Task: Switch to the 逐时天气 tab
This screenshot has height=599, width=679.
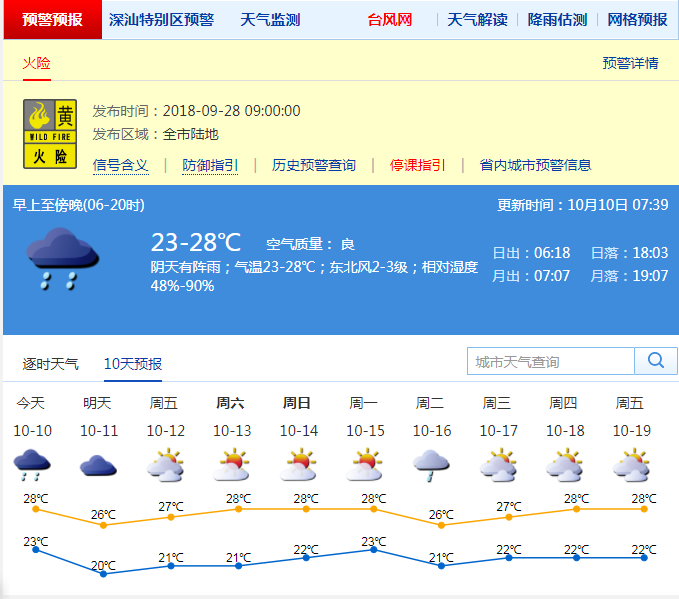Action: point(50,363)
